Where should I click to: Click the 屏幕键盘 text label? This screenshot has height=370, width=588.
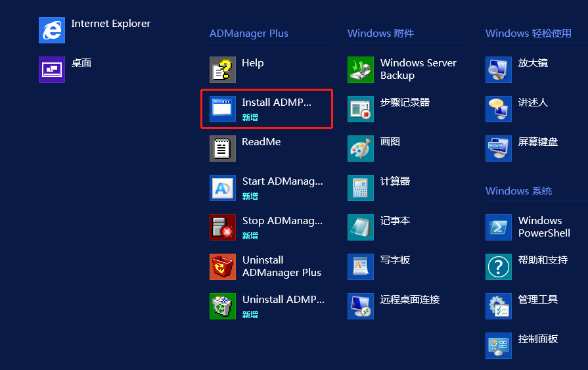[x=538, y=141]
